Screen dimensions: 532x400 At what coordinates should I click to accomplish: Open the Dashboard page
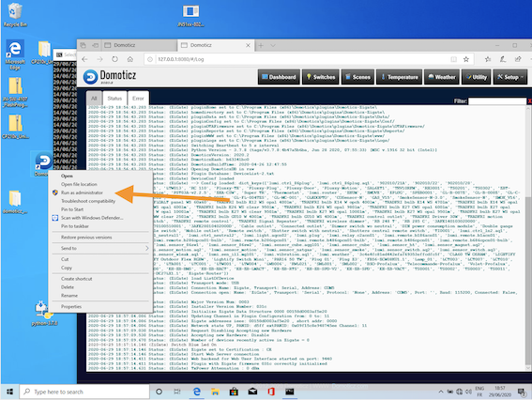point(279,77)
